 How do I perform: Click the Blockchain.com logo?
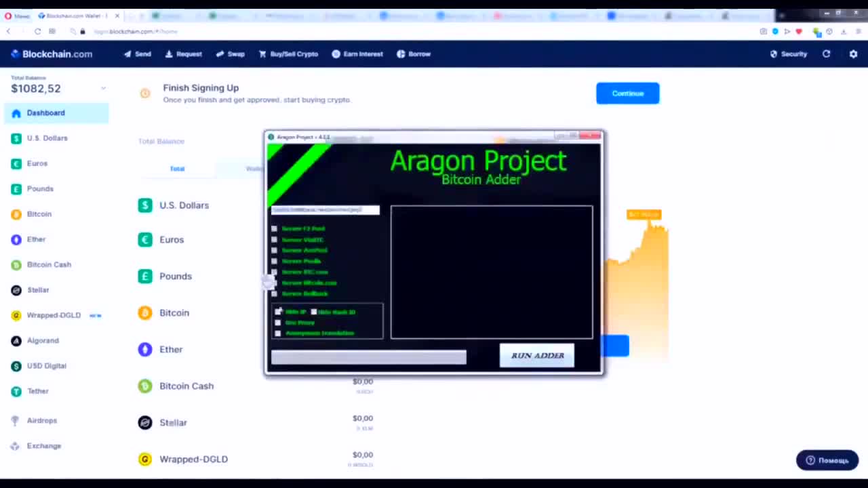(x=52, y=54)
